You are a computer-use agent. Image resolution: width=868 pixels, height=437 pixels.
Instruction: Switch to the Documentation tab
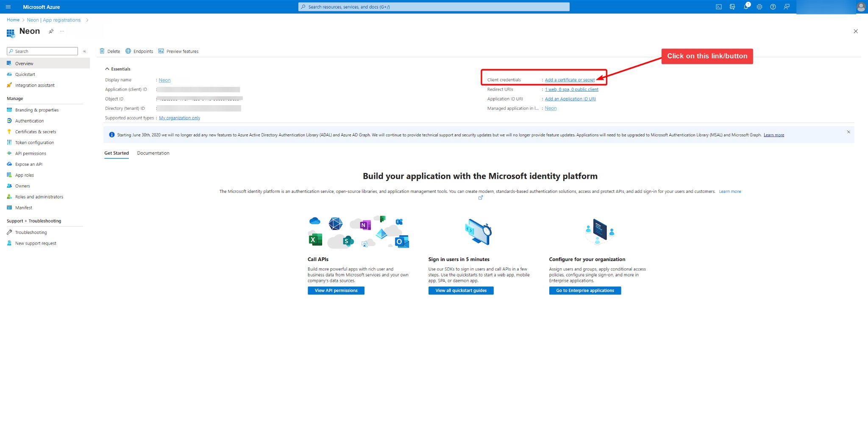click(153, 153)
